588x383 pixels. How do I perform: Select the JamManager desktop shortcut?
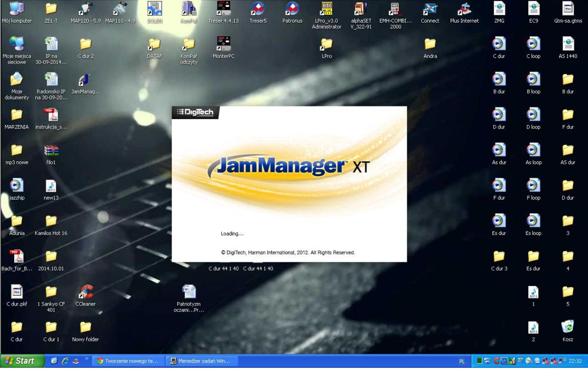tap(86, 83)
